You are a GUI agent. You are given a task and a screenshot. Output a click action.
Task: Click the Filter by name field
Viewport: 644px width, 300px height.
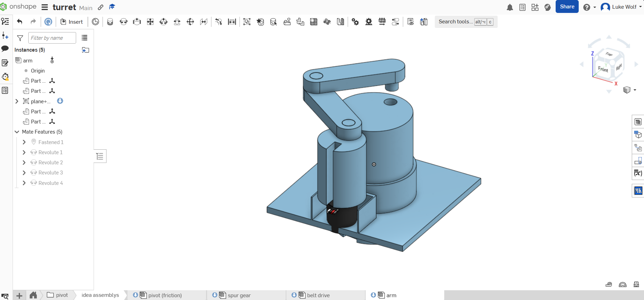pyautogui.click(x=52, y=38)
